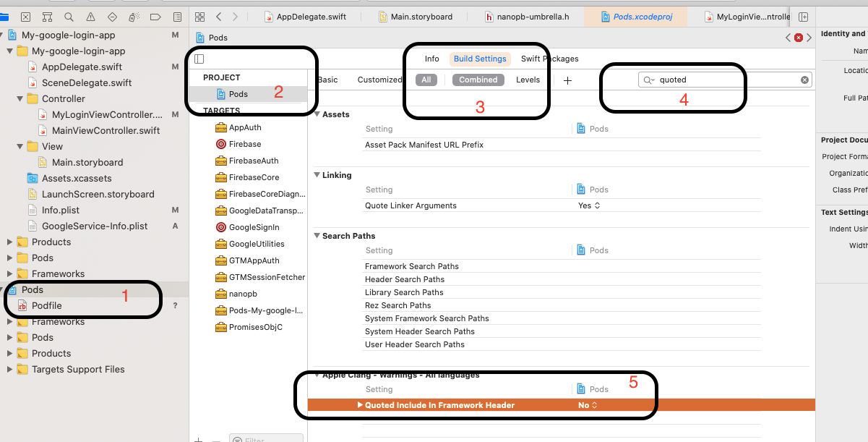The width and height of the screenshot is (868, 442).
Task: Hide the project and targets list sidebar
Action: coord(199,59)
